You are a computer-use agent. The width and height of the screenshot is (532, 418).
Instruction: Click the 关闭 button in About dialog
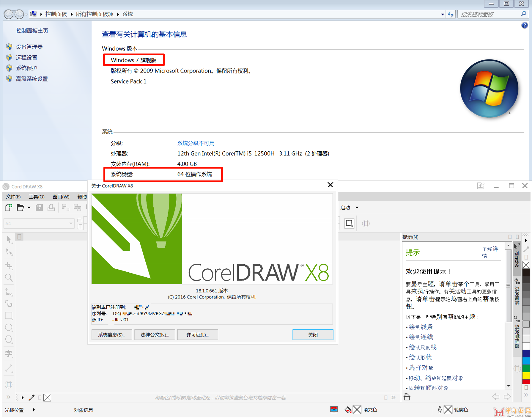pos(313,335)
